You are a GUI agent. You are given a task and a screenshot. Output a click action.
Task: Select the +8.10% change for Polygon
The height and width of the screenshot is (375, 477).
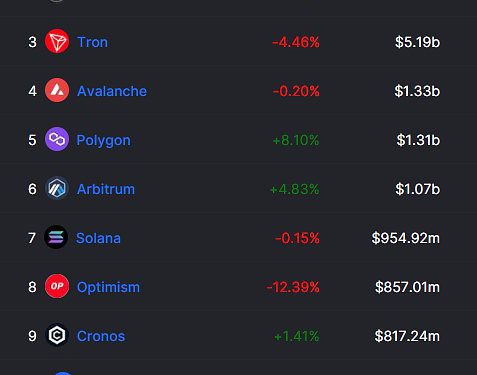[296, 140]
